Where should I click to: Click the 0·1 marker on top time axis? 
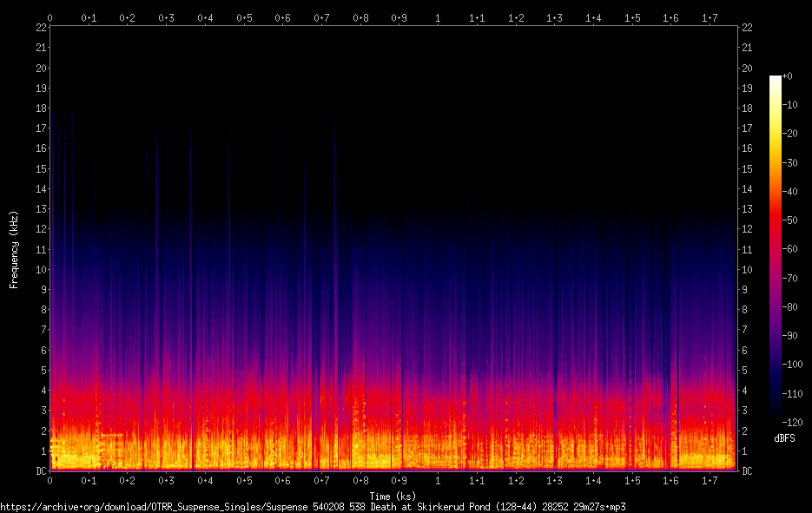(89, 18)
